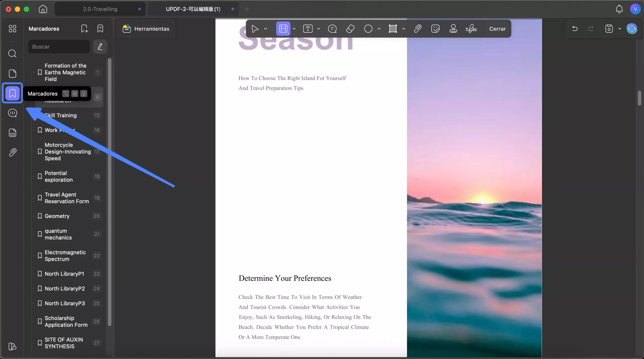Open the stamp tool

[453, 29]
